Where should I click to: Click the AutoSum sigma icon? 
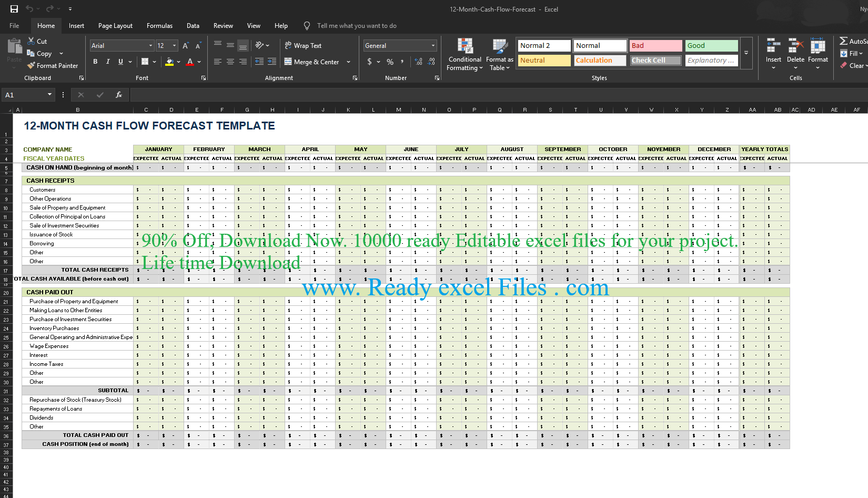(843, 41)
